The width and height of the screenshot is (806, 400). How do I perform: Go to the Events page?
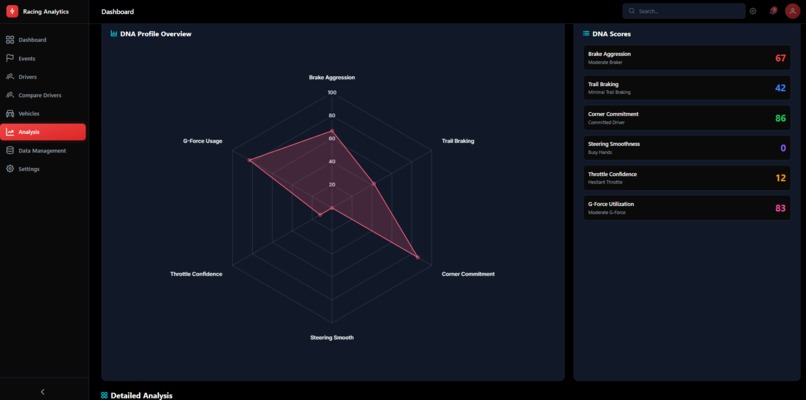[43, 58]
